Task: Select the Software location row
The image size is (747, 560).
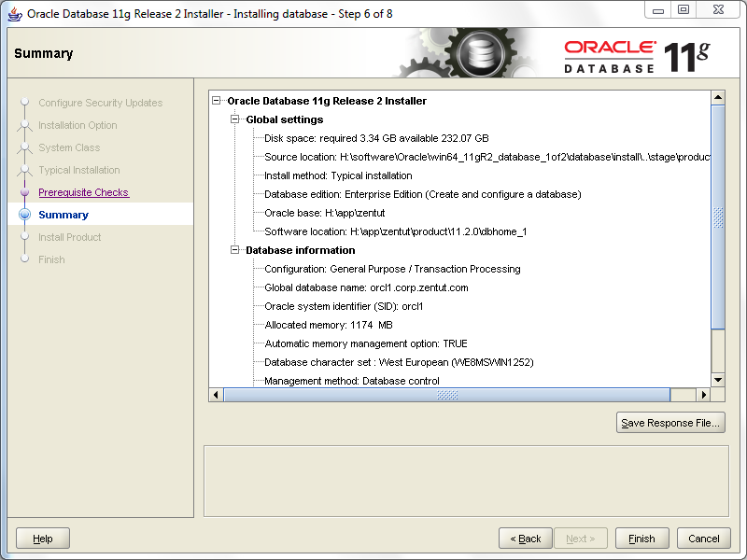Action: (x=395, y=231)
